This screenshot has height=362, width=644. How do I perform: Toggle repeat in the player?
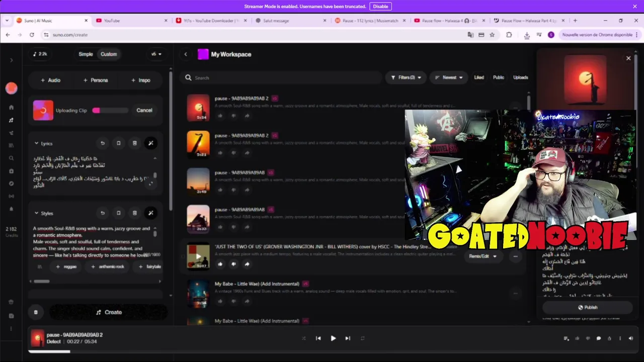point(362,338)
